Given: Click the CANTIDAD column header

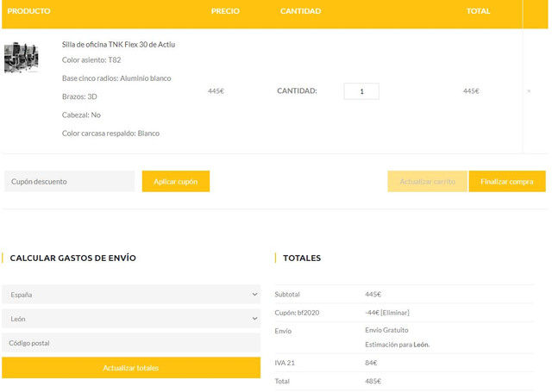Looking at the screenshot, I should 301,11.
